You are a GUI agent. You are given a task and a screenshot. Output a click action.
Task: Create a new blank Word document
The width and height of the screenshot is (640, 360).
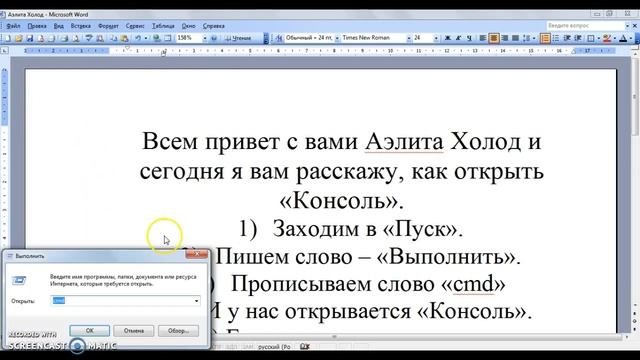pyautogui.click(x=7, y=38)
